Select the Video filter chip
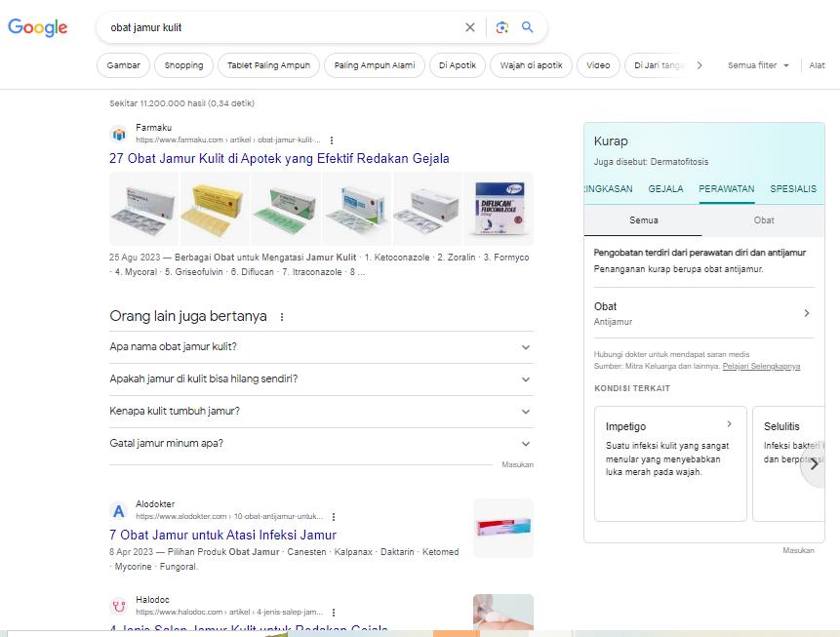 point(598,65)
